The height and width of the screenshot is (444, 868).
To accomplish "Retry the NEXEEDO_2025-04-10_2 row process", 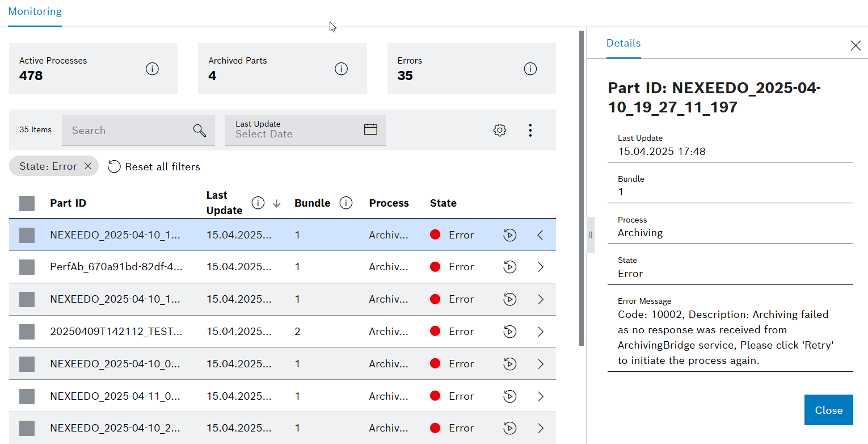I will coord(510,428).
